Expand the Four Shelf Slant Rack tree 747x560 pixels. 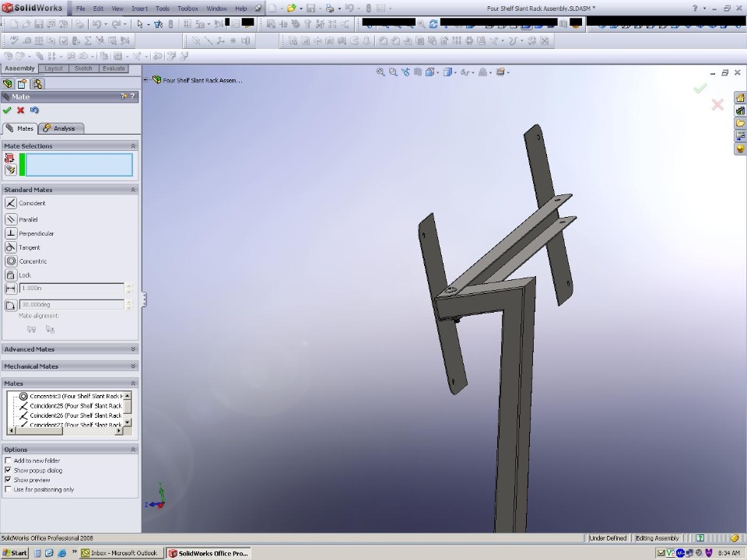point(146,80)
